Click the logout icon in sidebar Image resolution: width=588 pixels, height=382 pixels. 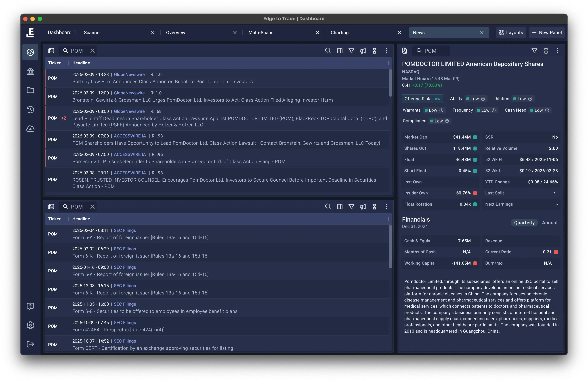coord(30,344)
